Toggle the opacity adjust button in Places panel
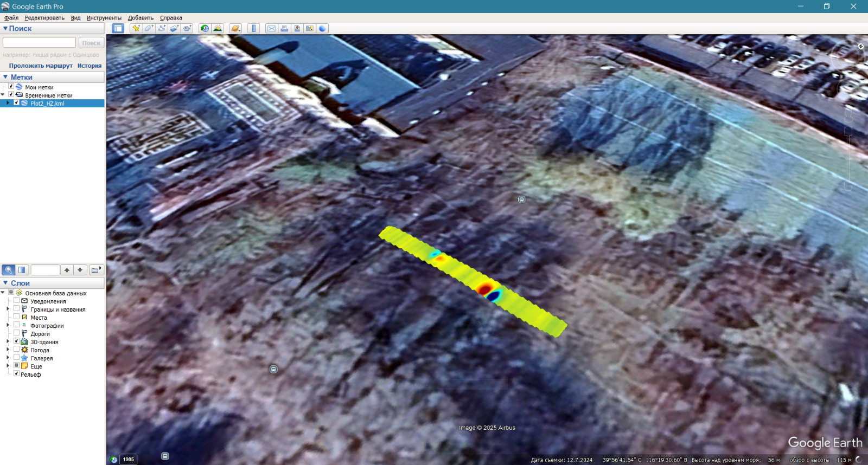Viewport: 868px width, 465px height. tap(22, 270)
